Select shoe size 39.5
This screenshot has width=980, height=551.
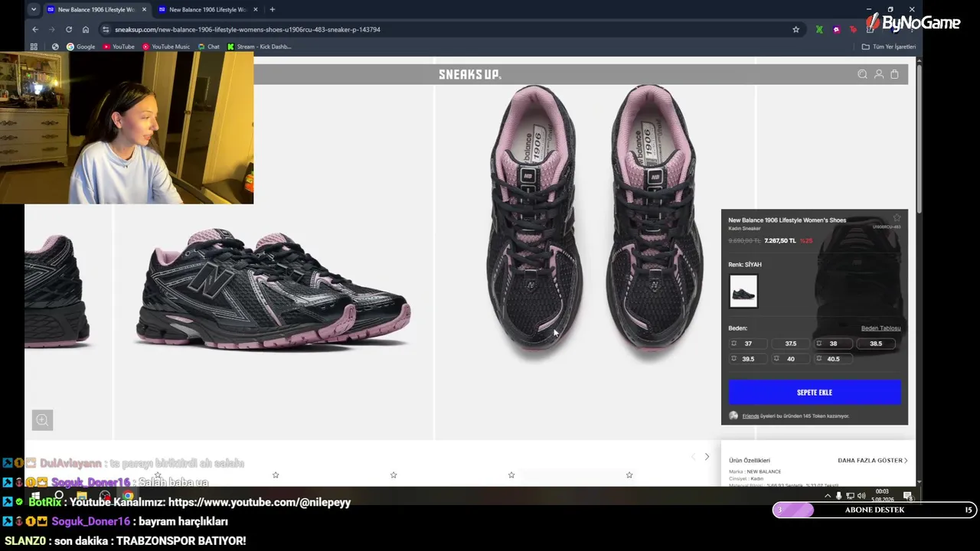coord(748,359)
